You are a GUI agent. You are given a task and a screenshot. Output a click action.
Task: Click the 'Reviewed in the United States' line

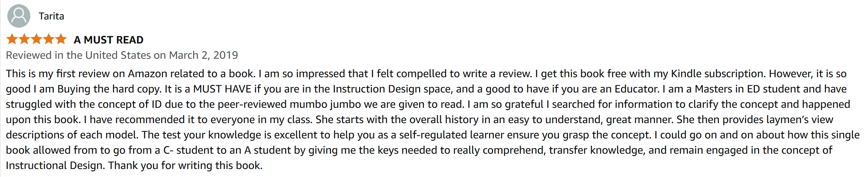pos(78,55)
